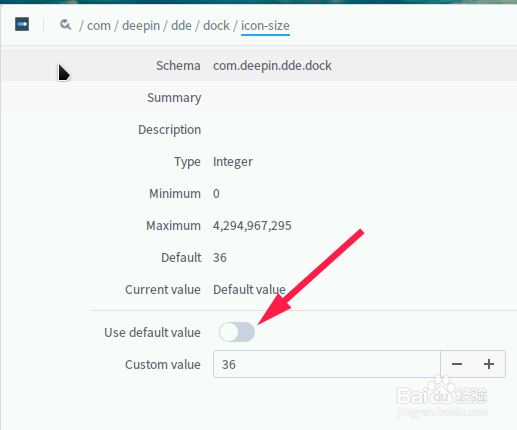Click the 'Description' label
Image resolution: width=517 pixels, height=430 pixels.
click(169, 130)
